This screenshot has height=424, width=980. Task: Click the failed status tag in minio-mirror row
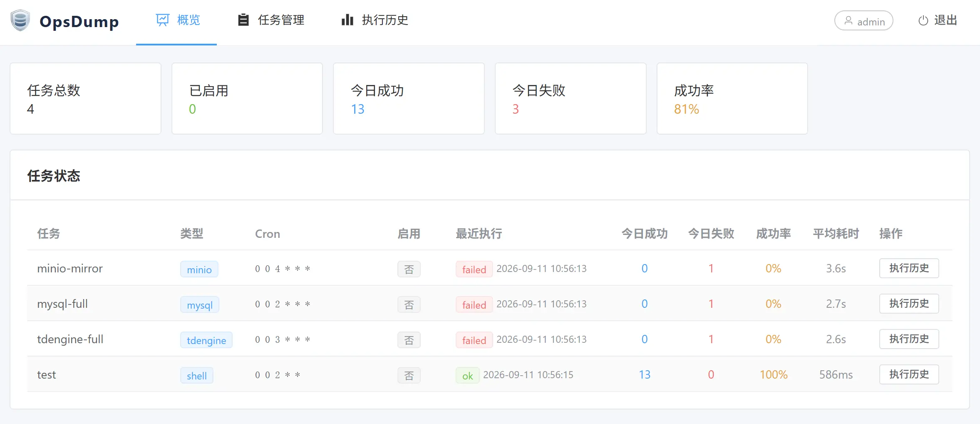coord(474,269)
